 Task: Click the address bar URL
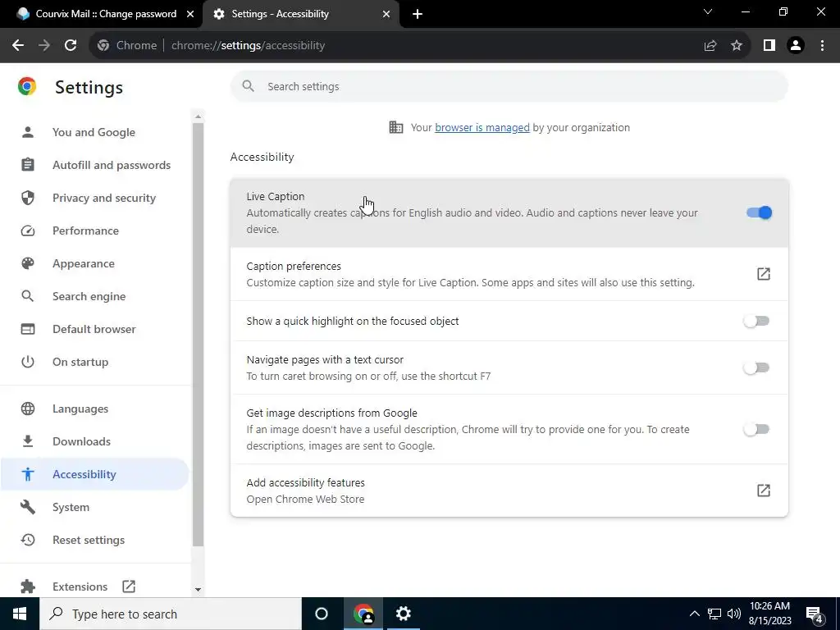248,46
